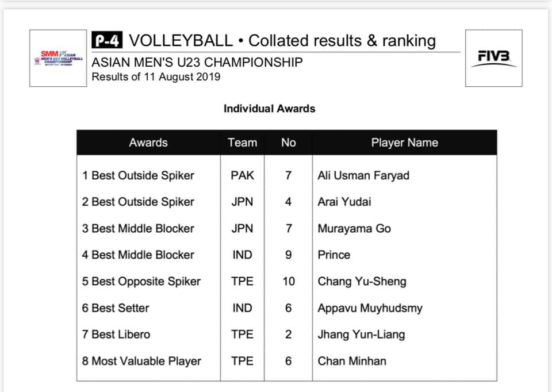Click player name Ali Usman Faryad
The width and height of the screenshot is (552, 392).
click(363, 175)
